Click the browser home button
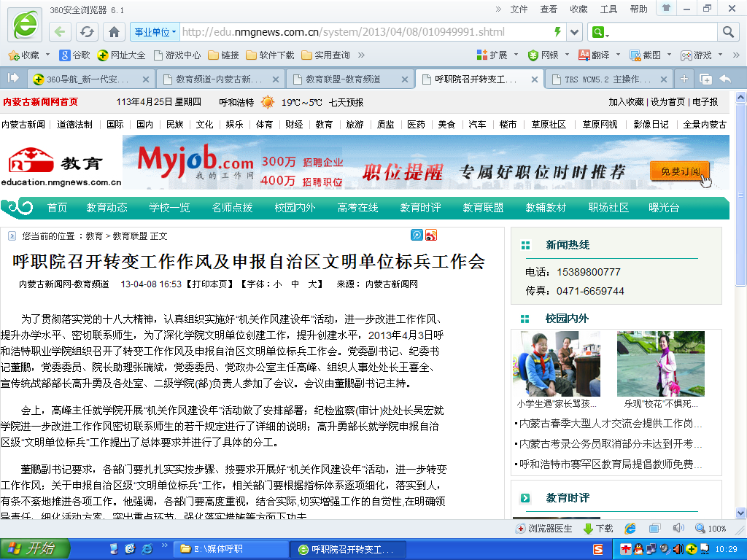The image size is (747, 560). (113, 32)
